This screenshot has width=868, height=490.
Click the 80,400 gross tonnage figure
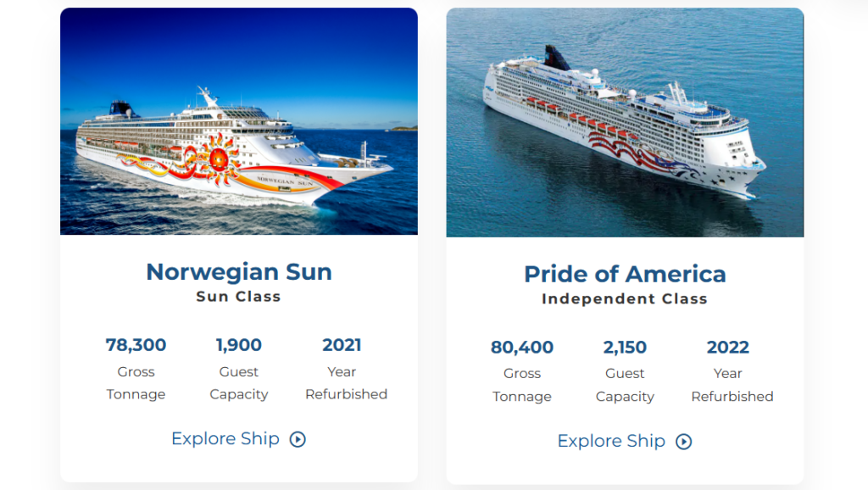click(522, 348)
